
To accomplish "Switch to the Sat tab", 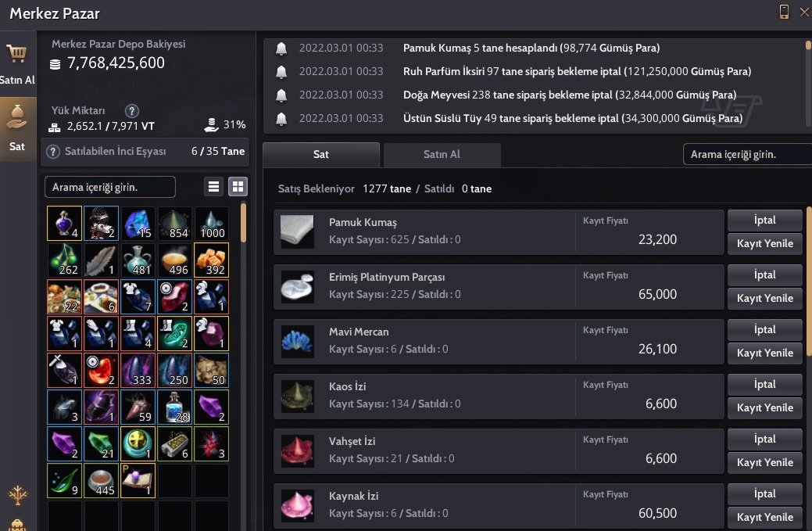I will pos(321,154).
